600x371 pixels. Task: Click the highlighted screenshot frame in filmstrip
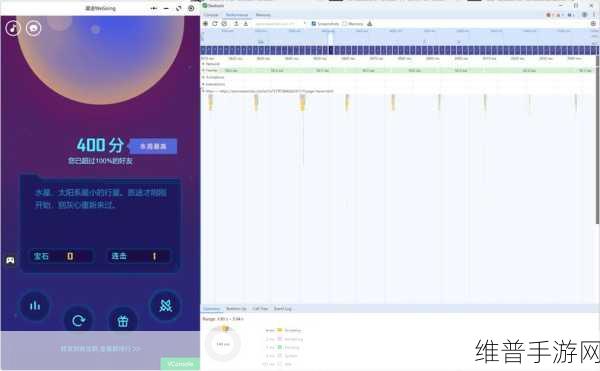tap(331, 50)
